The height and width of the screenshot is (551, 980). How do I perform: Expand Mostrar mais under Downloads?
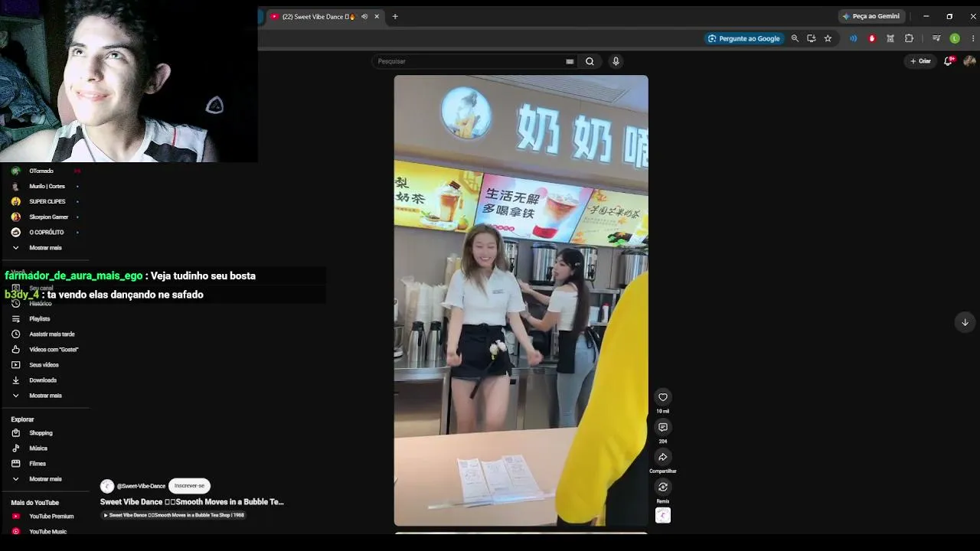[x=44, y=396]
